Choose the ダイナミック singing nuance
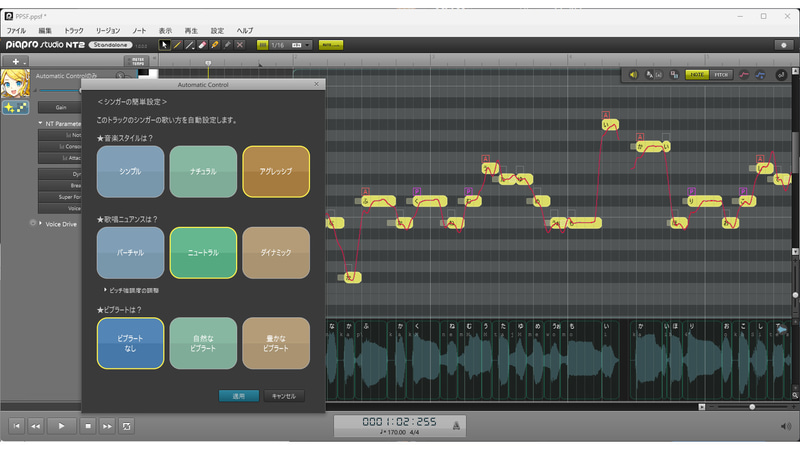The height and width of the screenshot is (450, 800). point(276,253)
